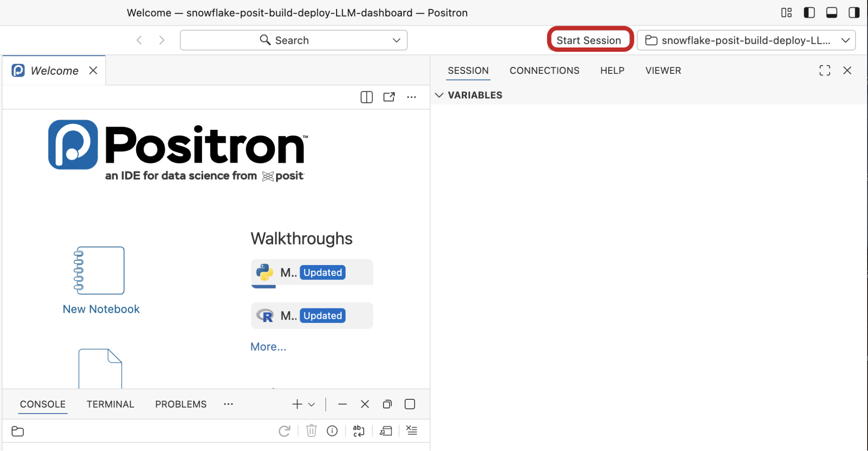Switch to the Terminal tab
This screenshot has width=868, height=451.
pos(110,404)
